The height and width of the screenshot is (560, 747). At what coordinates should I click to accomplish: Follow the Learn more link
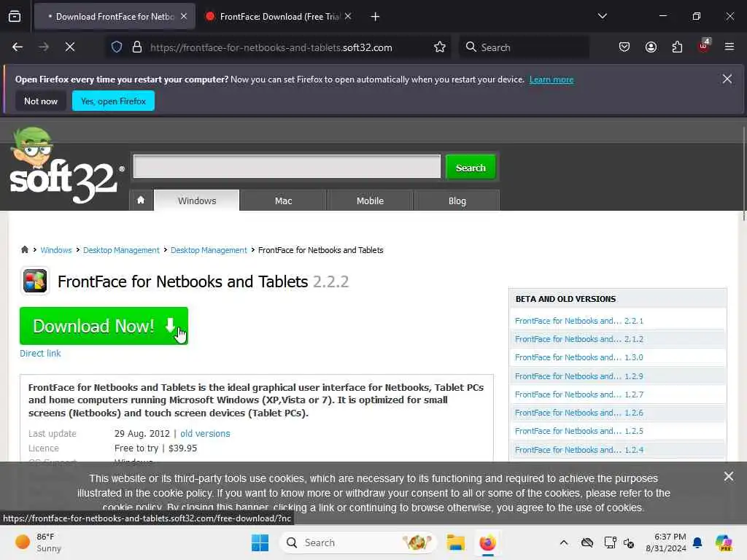551,79
